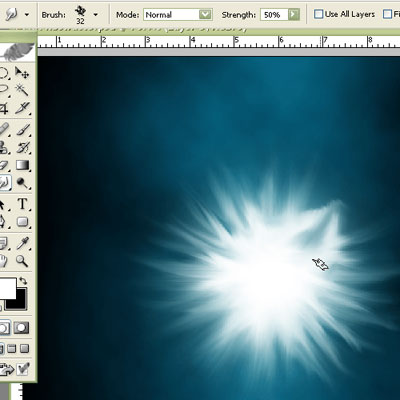The height and width of the screenshot is (400, 400).
Task: Select the Eyedropper tool
Action: pos(22,243)
